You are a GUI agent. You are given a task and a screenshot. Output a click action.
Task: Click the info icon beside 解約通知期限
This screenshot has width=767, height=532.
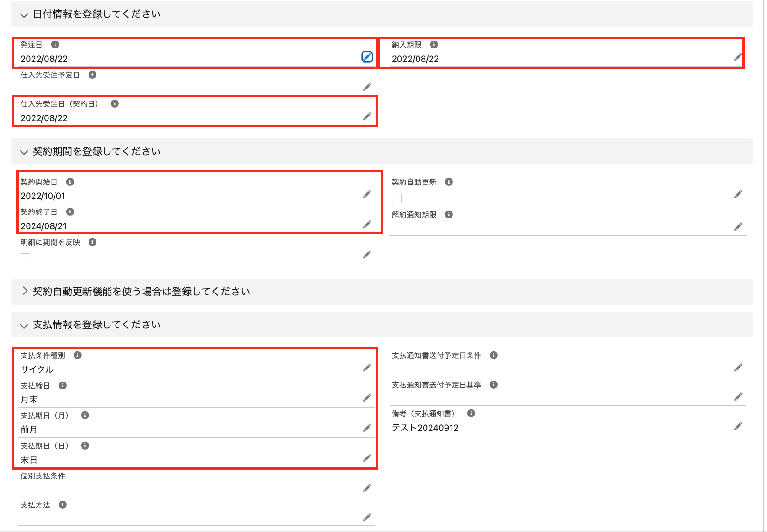449,214
